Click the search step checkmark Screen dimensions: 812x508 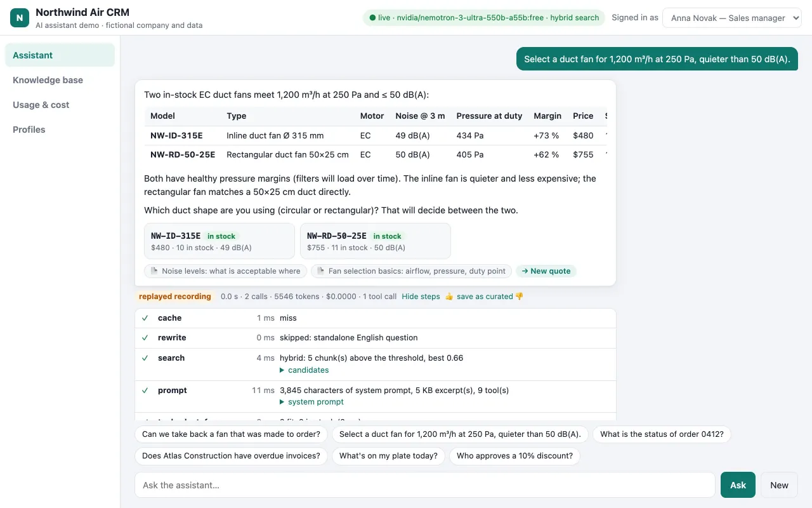[145, 358]
